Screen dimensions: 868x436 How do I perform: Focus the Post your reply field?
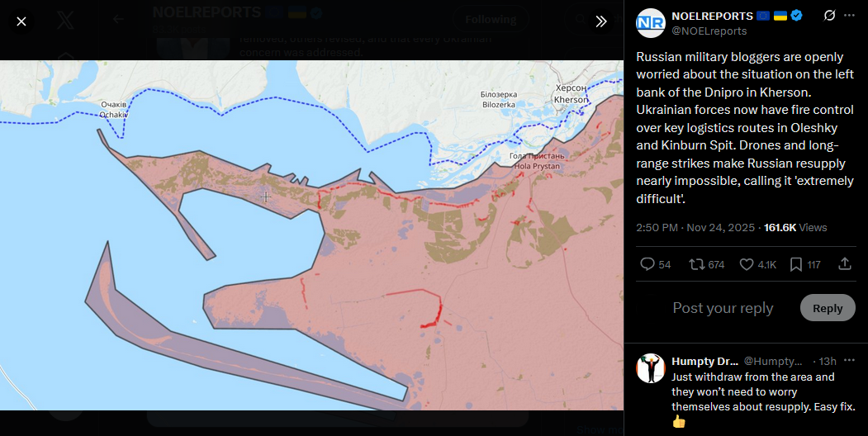point(723,308)
